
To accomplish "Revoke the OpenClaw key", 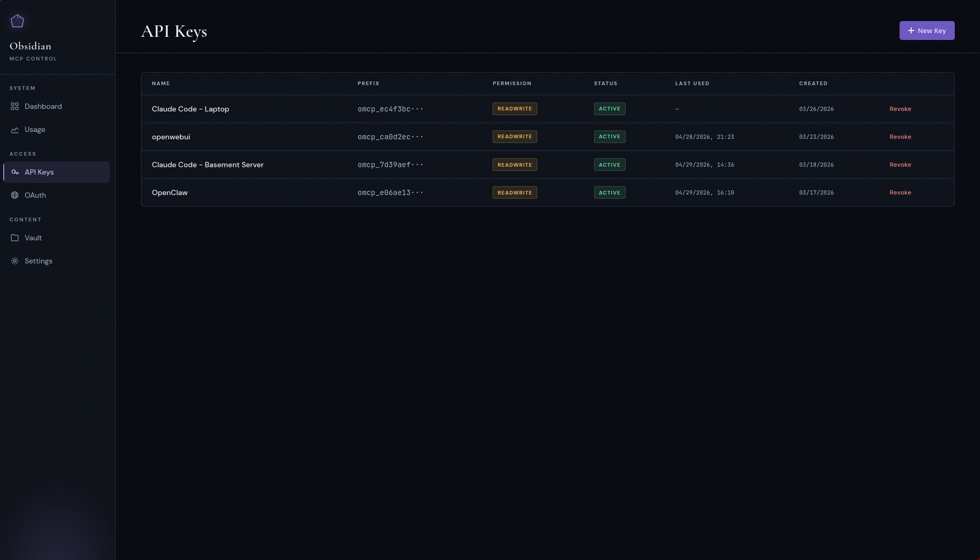I will tap(900, 192).
